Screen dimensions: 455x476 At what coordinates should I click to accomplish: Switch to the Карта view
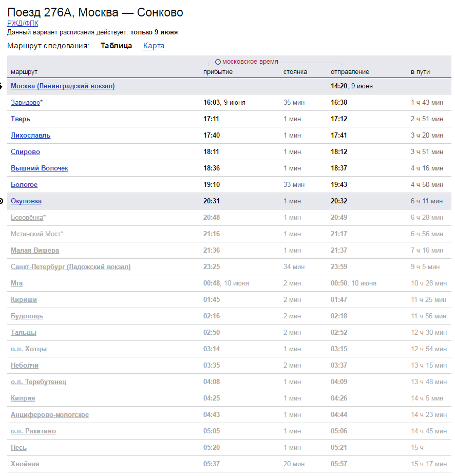pyautogui.click(x=154, y=46)
